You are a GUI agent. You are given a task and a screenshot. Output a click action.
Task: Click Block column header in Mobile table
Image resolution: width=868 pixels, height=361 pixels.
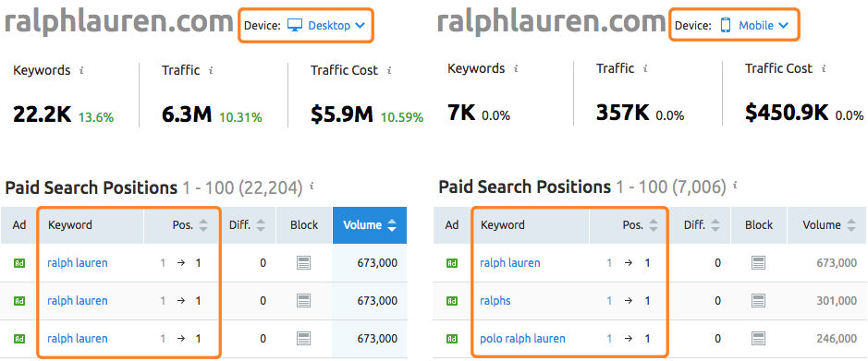tap(758, 225)
